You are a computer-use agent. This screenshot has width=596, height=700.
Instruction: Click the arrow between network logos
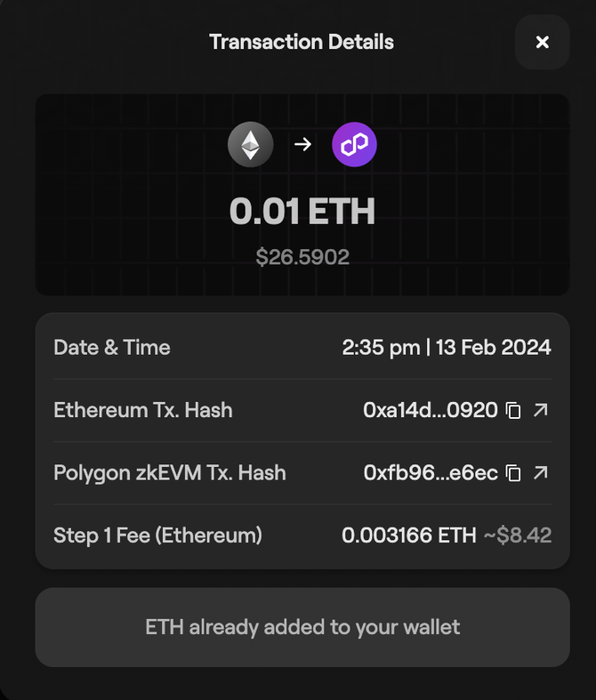coord(302,145)
